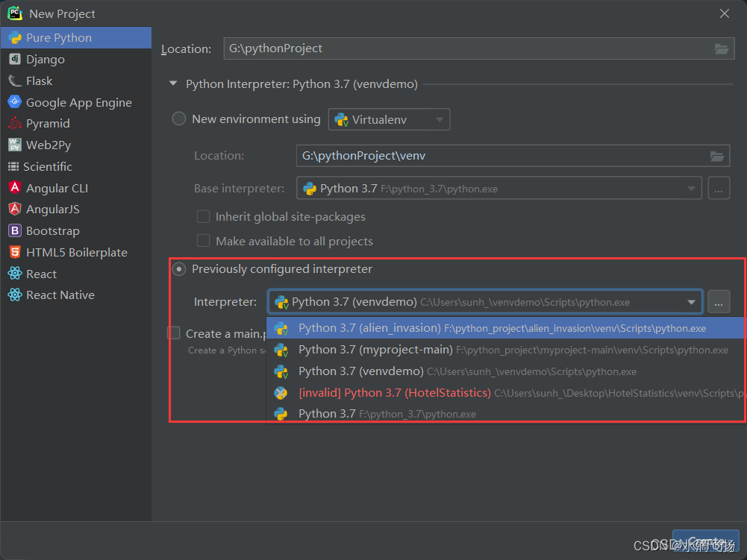Viewport: 747px width, 560px height.
Task: Toggle the Create a main.py checkbox
Action: click(x=174, y=333)
